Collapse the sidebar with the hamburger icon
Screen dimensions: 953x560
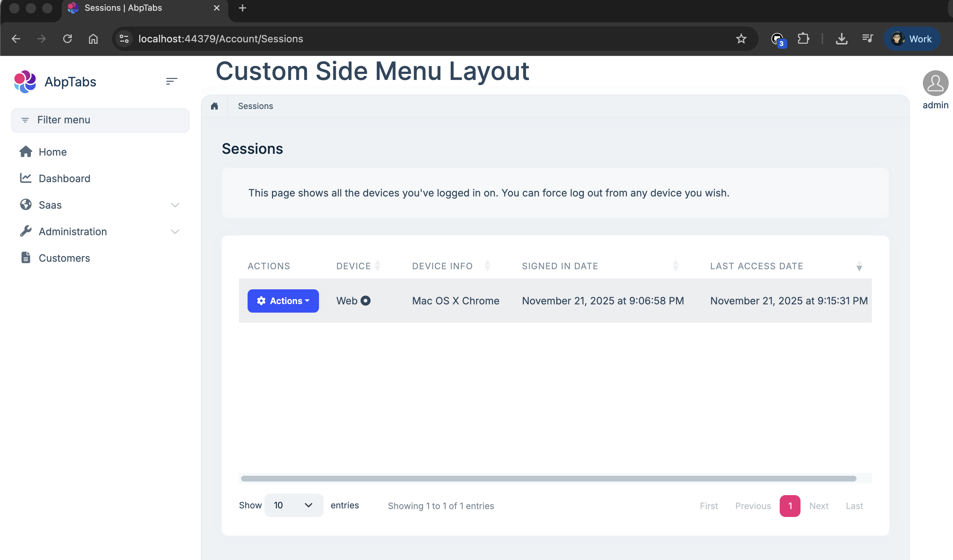click(171, 81)
